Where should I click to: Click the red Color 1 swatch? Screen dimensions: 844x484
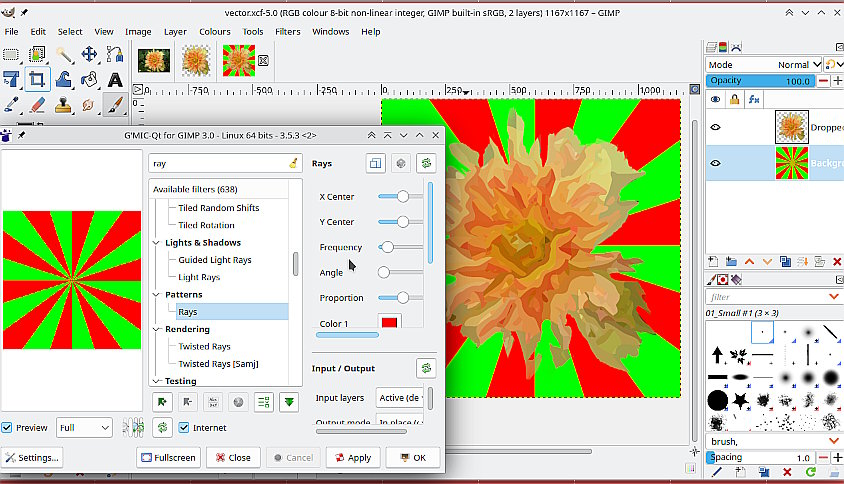(x=389, y=323)
